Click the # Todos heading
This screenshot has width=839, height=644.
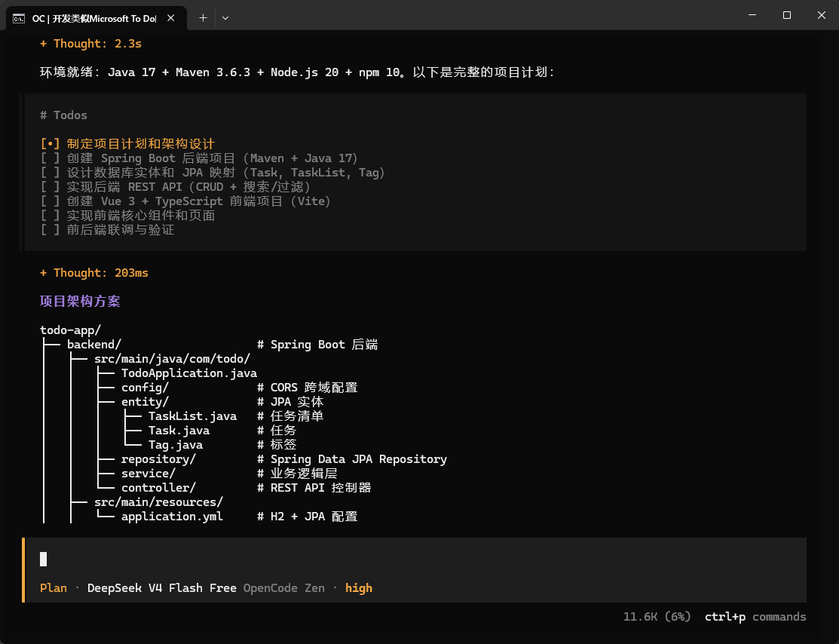(63, 115)
